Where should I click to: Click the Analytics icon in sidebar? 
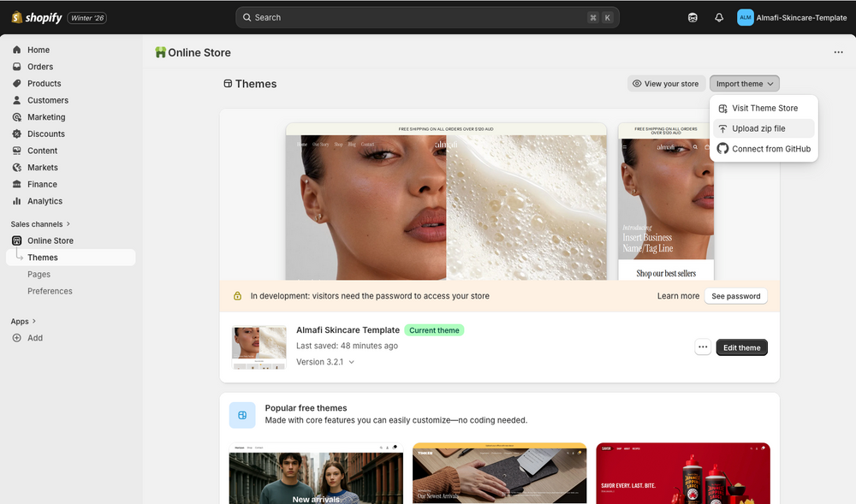(x=16, y=201)
